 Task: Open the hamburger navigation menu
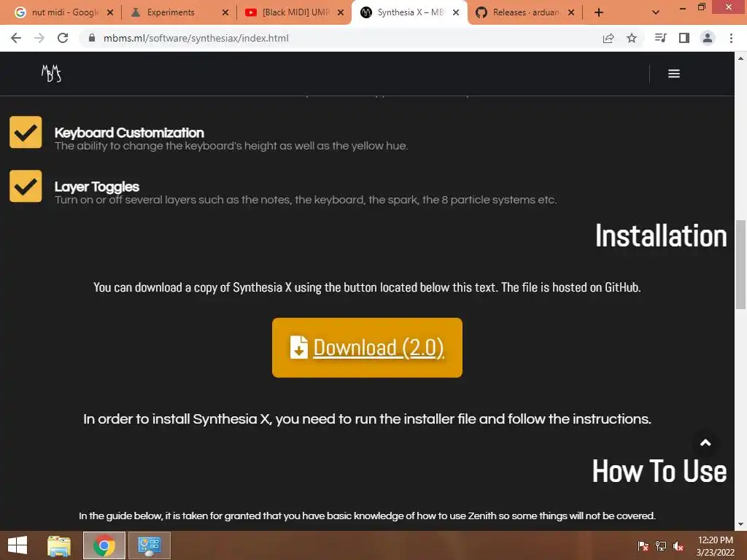pyautogui.click(x=673, y=74)
